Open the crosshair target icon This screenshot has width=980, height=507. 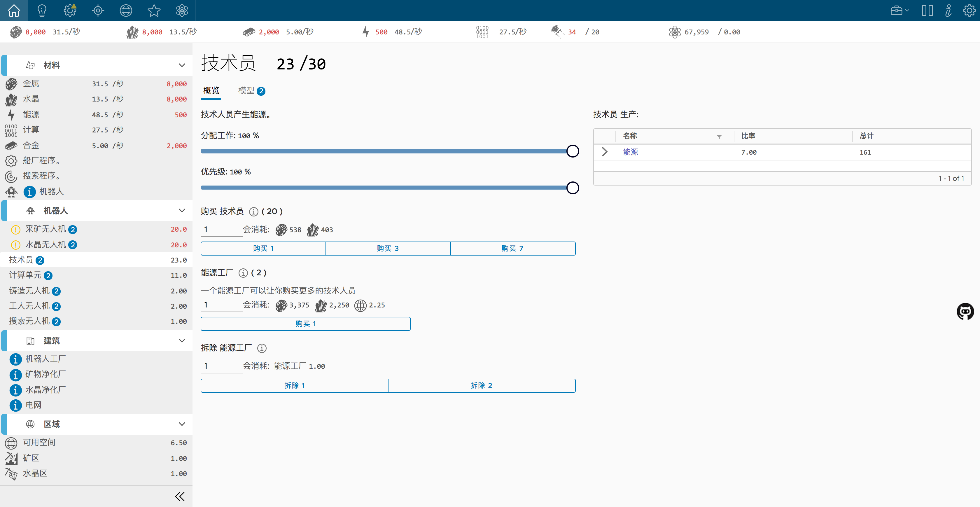click(x=98, y=10)
